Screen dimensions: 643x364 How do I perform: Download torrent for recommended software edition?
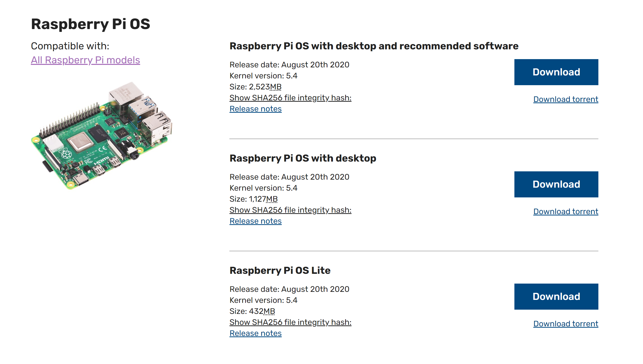click(566, 99)
